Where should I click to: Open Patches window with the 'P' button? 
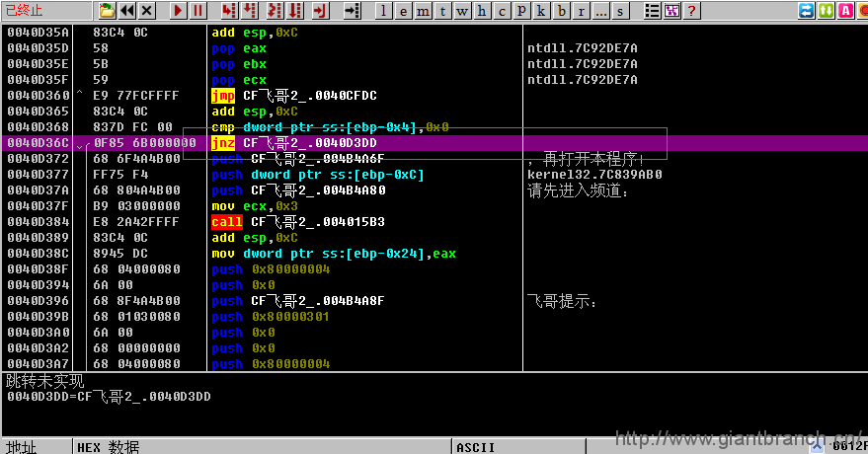[x=521, y=11]
